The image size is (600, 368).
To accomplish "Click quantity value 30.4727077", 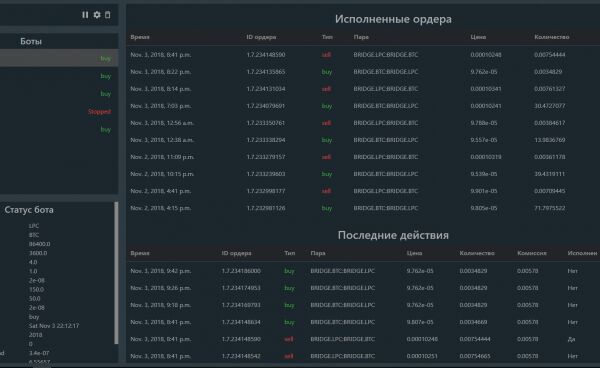I will click(549, 106).
